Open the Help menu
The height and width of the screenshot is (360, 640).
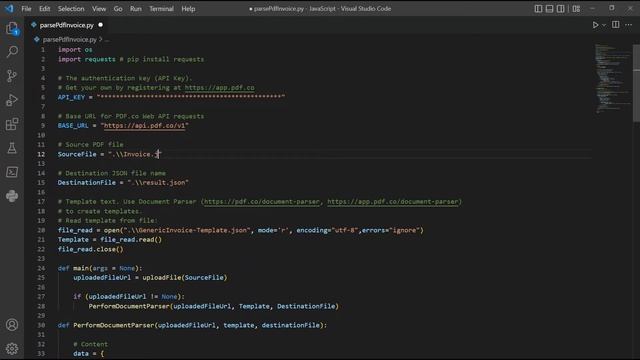click(188, 9)
